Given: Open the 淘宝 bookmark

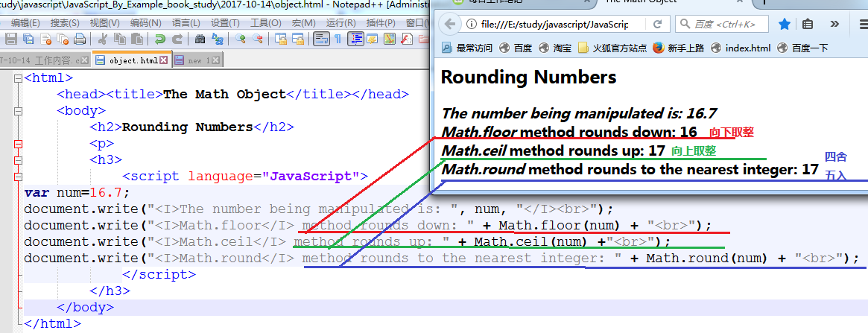Looking at the screenshot, I should (555, 48).
